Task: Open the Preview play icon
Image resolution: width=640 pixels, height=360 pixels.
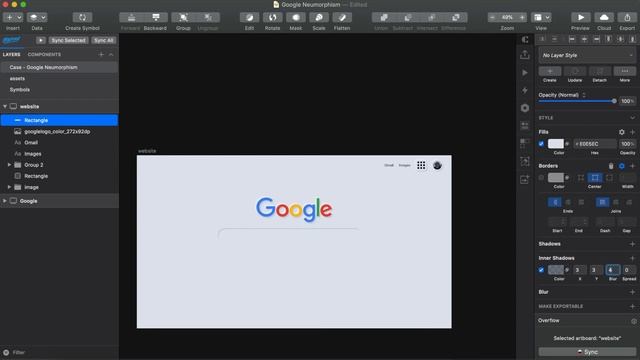Action: point(580,17)
